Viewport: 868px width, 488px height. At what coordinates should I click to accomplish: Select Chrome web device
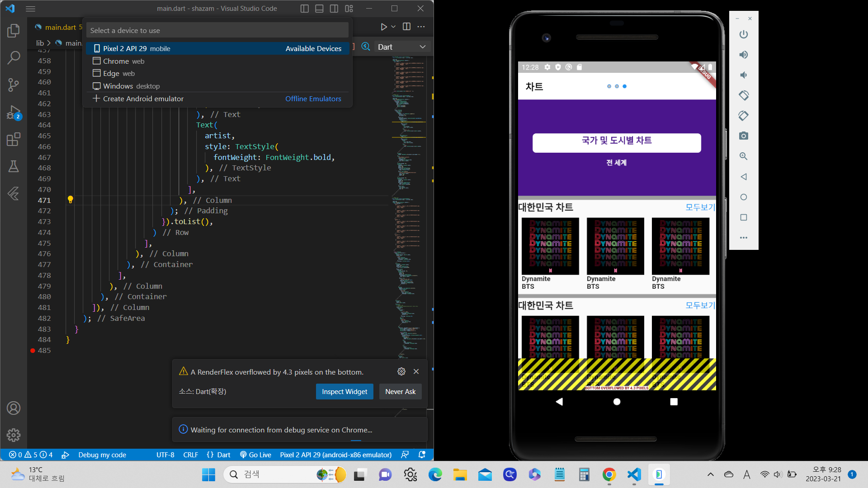[217, 61]
